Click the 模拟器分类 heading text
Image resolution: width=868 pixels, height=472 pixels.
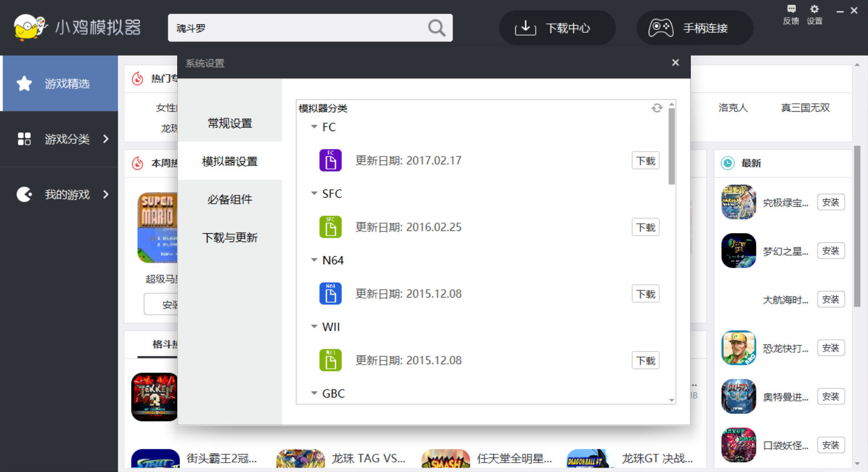click(x=323, y=108)
